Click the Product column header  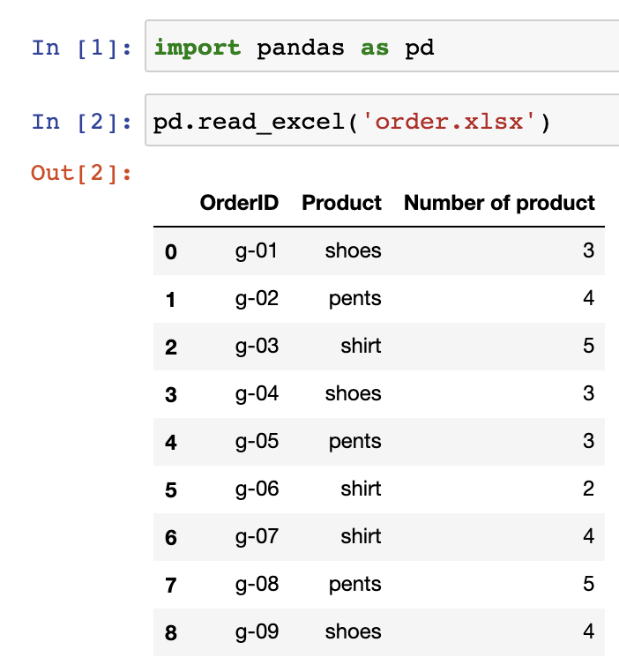(341, 203)
